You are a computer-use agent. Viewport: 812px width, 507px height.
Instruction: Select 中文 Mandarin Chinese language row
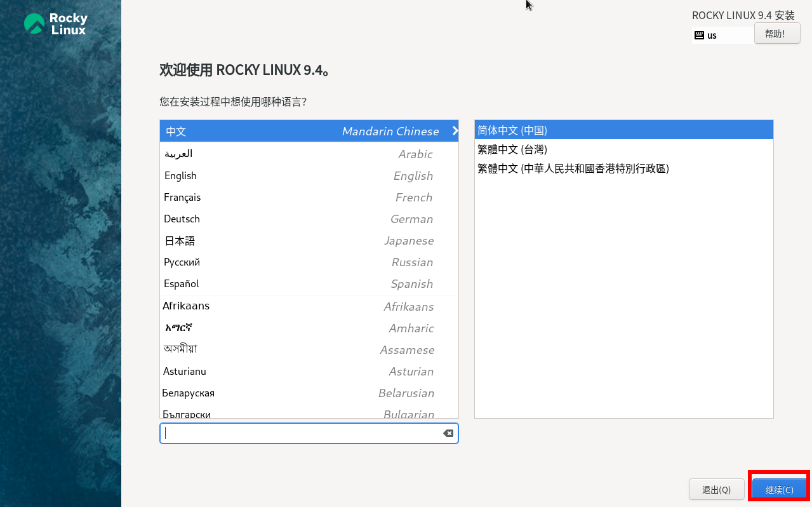pyautogui.click(x=309, y=131)
